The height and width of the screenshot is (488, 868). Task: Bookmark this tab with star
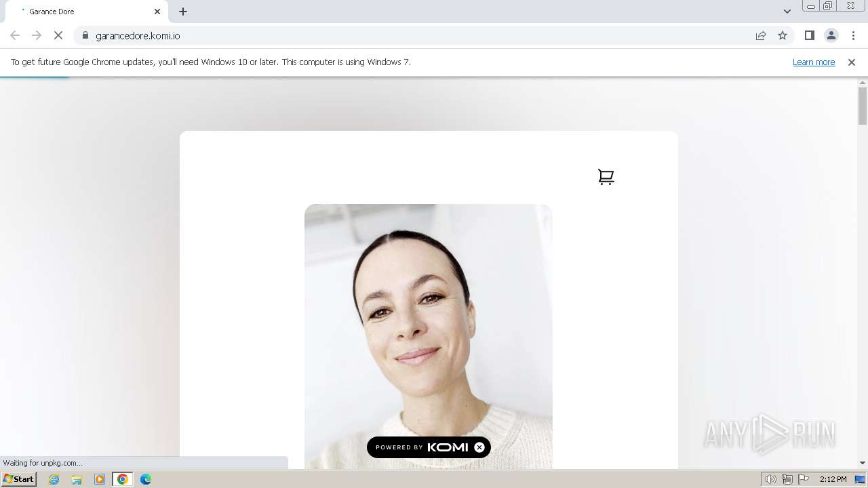tap(783, 35)
